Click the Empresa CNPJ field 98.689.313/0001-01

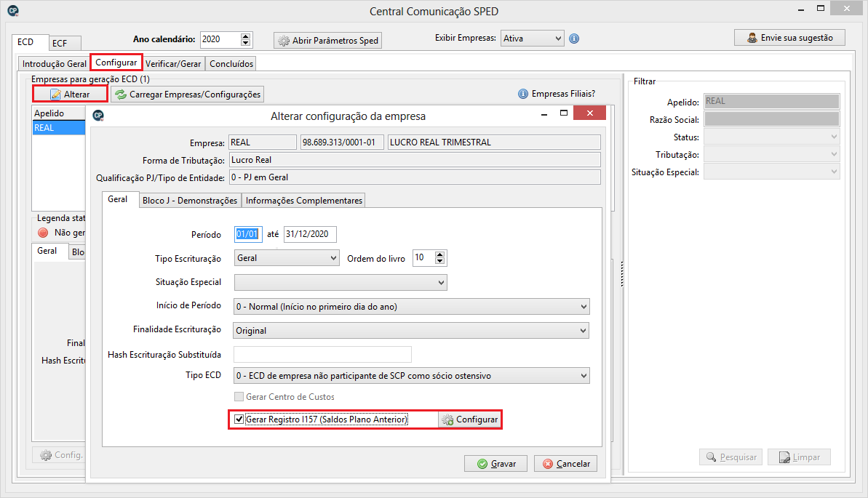click(342, 142)
